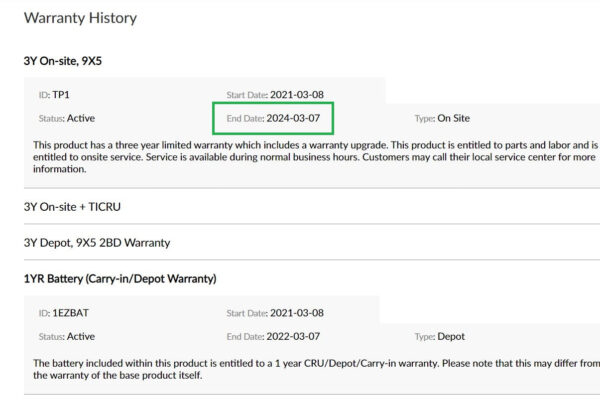Click the TP1 warranty ID value
The height and width of the screenshot is (416, 600).
[61, 95]
